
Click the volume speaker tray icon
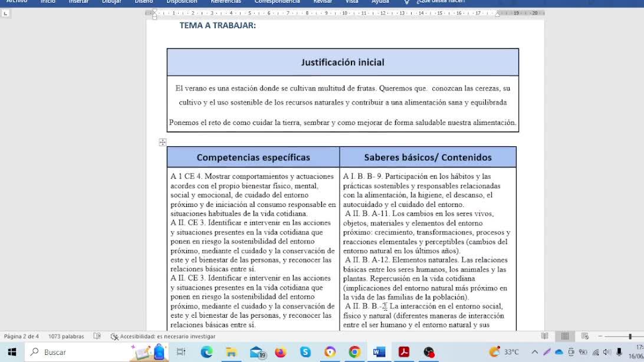pyautogui.click(x=607, y=352)
